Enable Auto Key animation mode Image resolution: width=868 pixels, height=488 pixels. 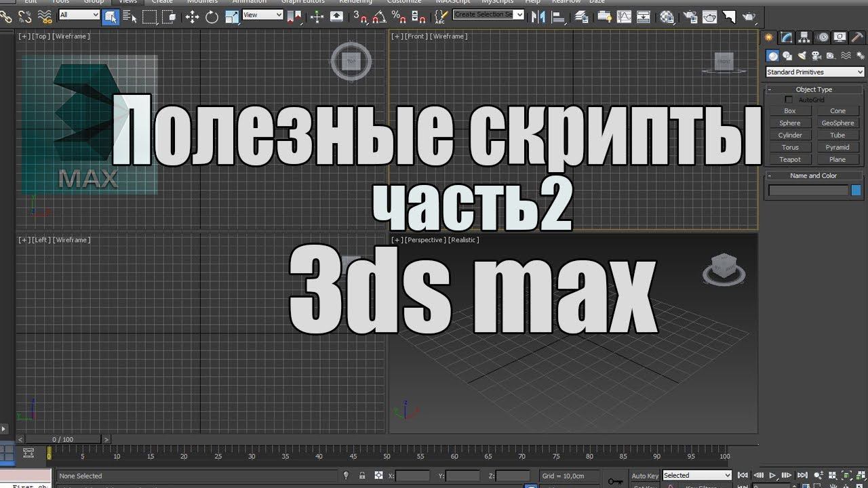[645, 476]
